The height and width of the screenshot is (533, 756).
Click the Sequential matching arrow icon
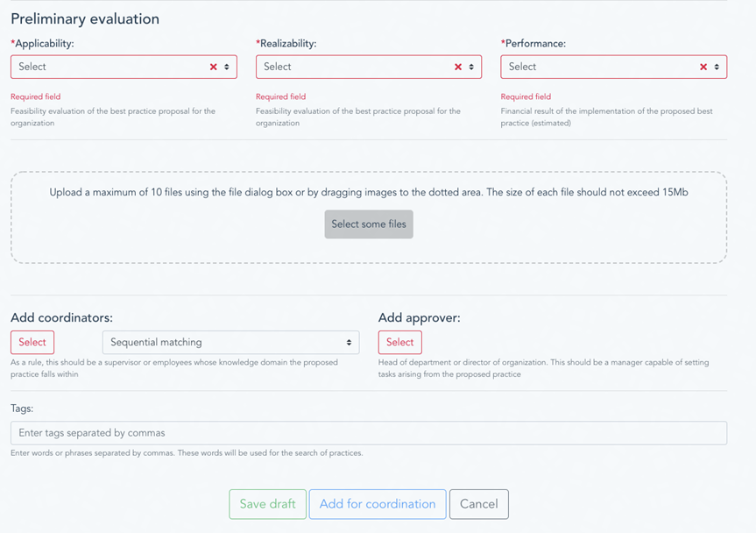349,343
